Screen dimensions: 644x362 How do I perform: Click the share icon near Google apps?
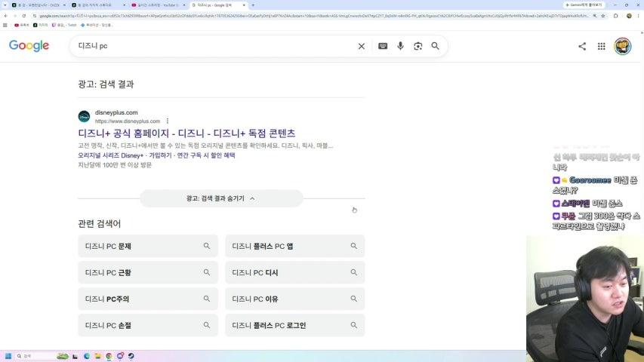point(582,46)
